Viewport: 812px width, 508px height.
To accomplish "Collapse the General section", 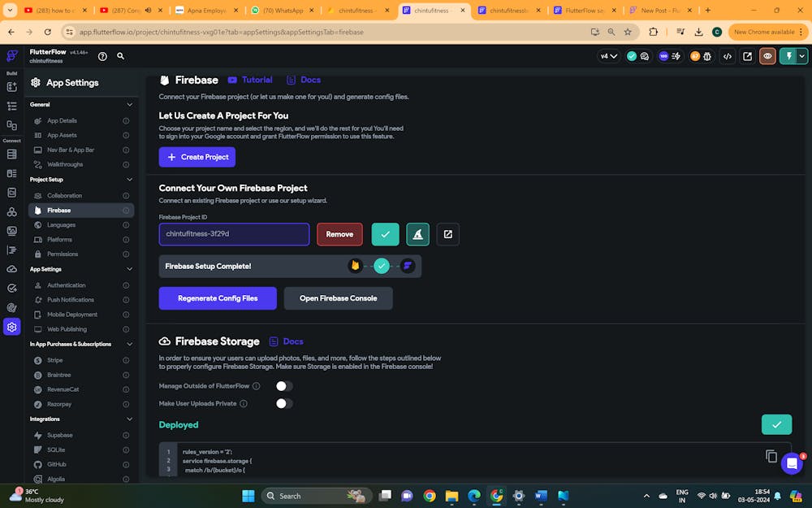I will click(129, 105).
